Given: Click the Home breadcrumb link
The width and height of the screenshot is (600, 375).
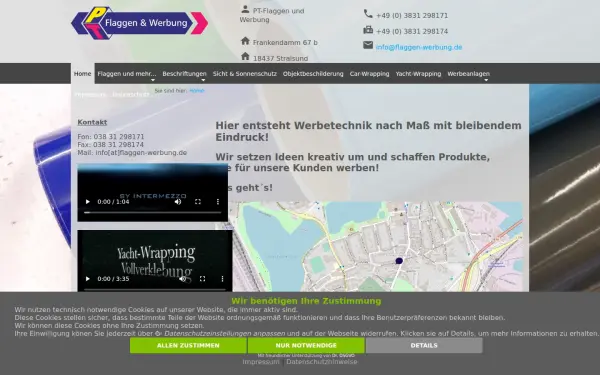Looking at the screenshot, I should 197,91.
